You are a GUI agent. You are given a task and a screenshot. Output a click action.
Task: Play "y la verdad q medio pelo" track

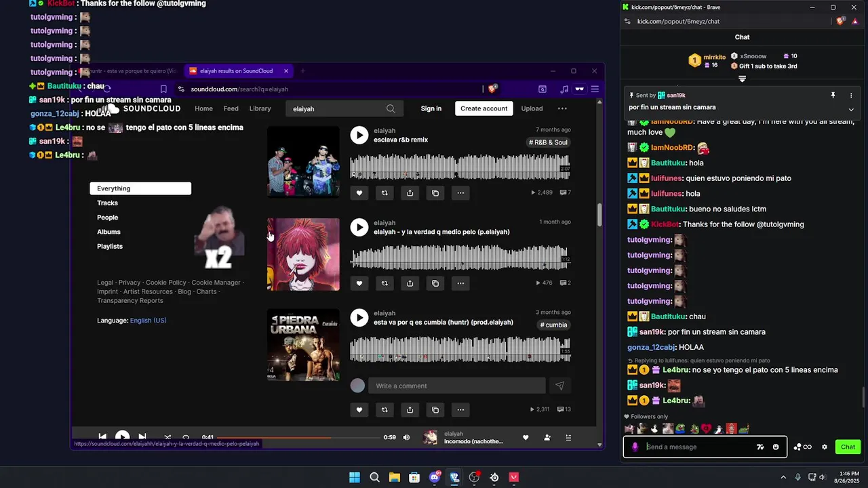pyautogui.click(x=359, y=227)
